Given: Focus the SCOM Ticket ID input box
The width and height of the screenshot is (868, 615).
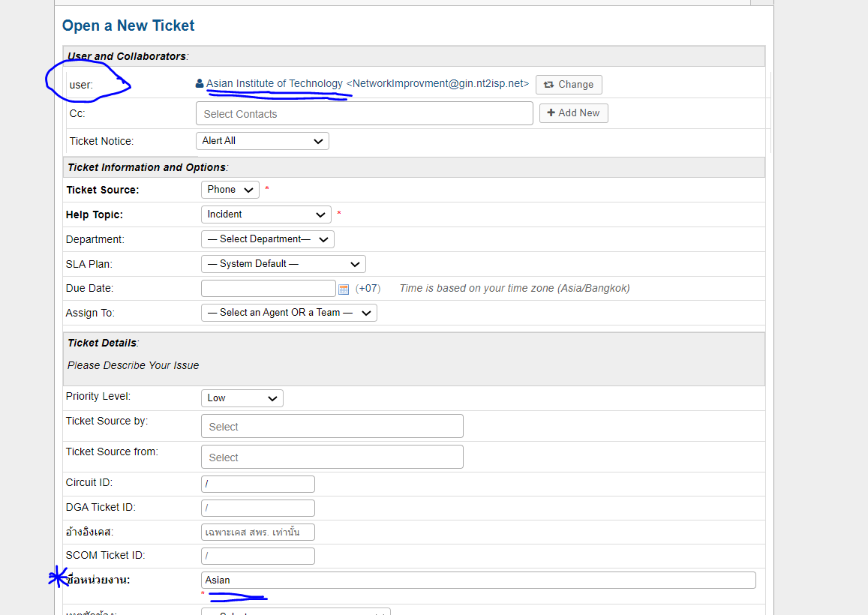Looking at the screenshot, I should tap(258, 556).
